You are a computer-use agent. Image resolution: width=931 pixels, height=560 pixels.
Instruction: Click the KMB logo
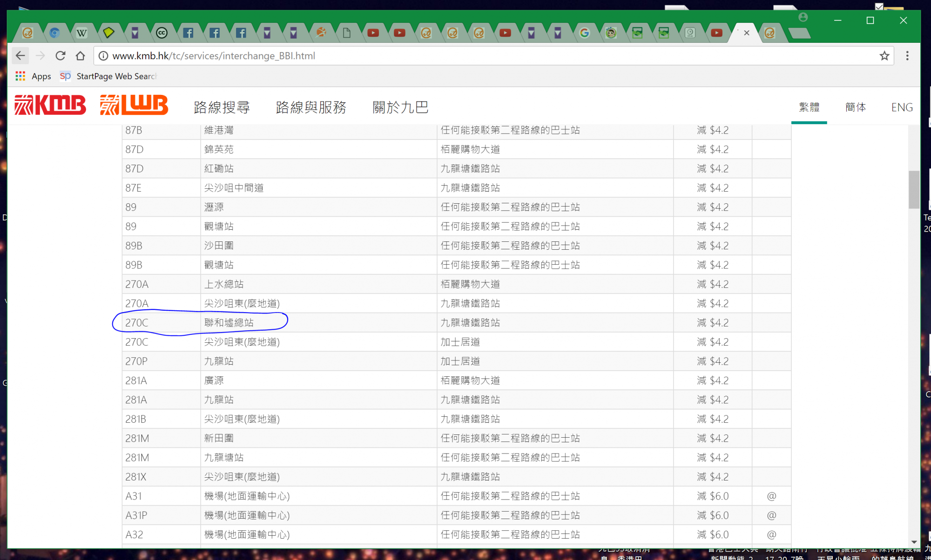point(50,106)
